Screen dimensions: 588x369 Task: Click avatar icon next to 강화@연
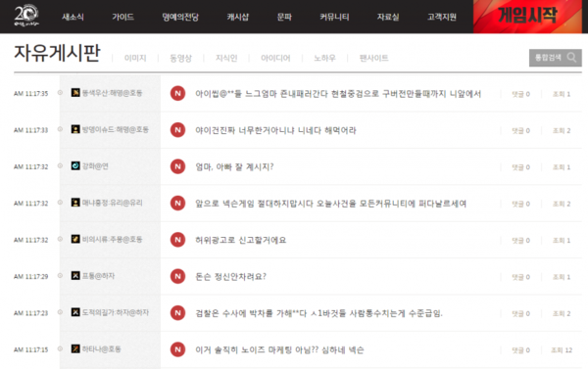tap(75, 165)
